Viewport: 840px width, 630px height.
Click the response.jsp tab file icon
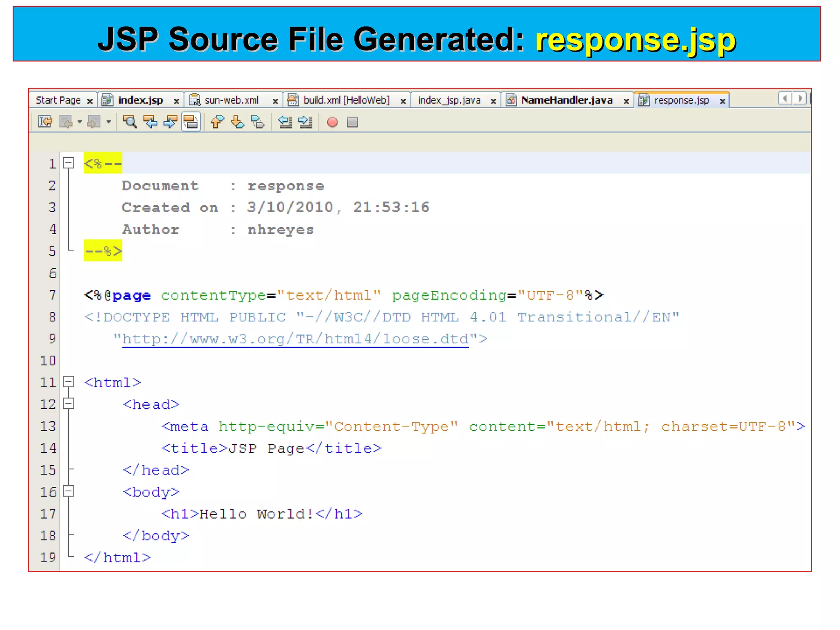tap(644, 100)
